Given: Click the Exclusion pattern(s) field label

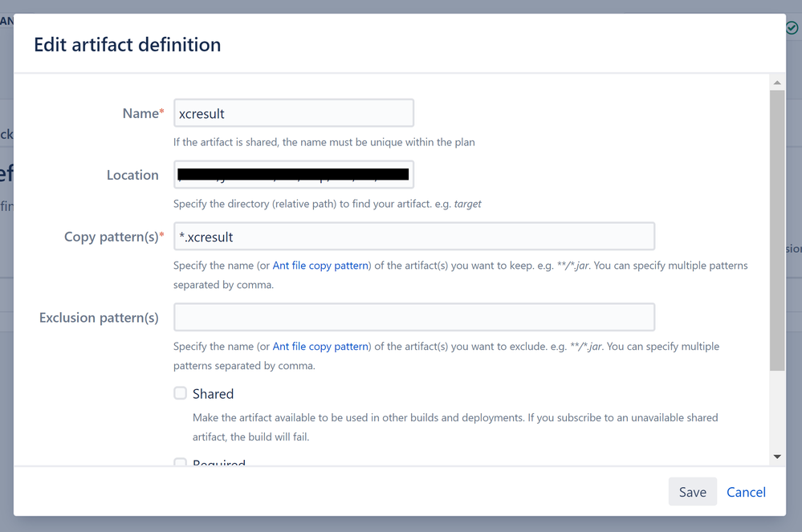Looking at the screenshot, I should click(98, 317).
